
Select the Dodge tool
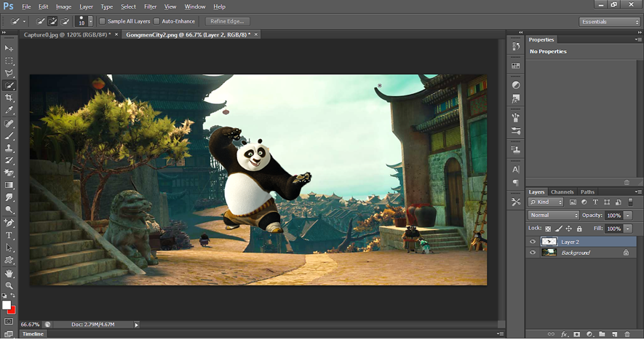click(9, 210)
